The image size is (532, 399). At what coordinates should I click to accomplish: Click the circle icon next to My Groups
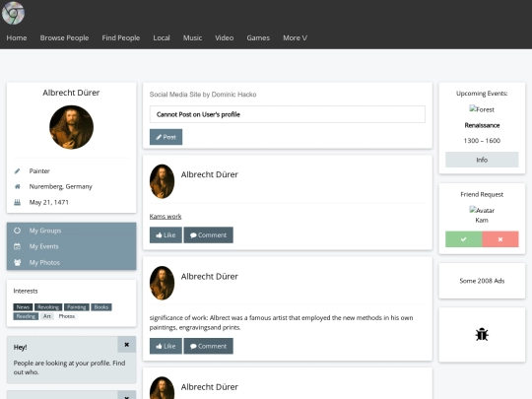[x=18, y=231]
